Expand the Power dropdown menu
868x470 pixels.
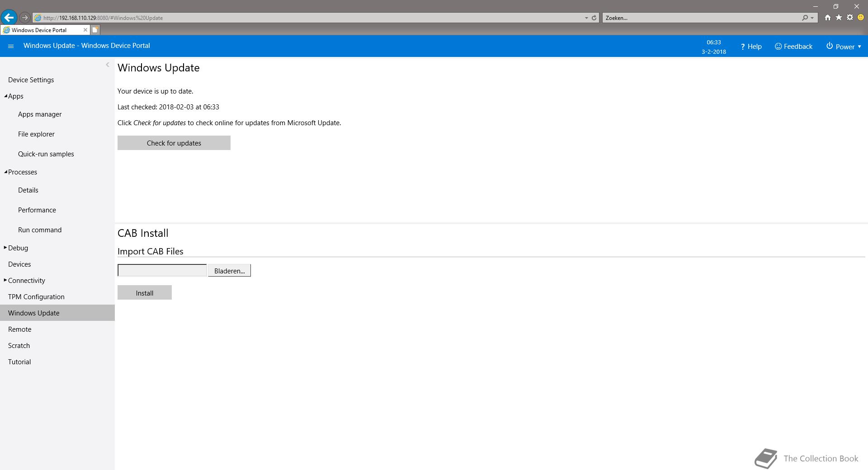pos(844,47)
